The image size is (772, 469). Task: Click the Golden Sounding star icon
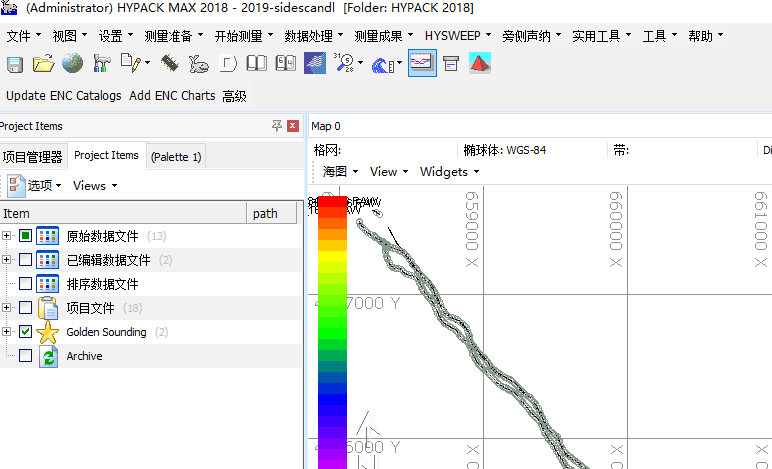(48, 333)
